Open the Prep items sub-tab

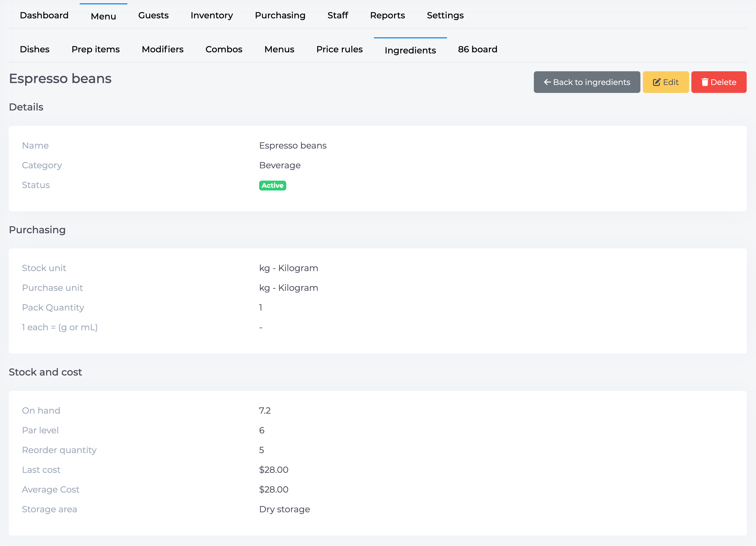[x=96, y=49]
